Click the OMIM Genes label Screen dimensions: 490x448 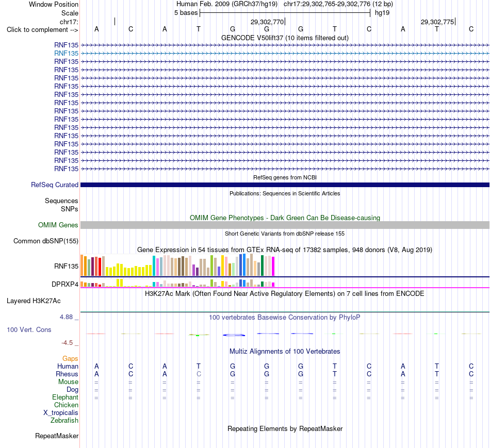coord(58,225)
